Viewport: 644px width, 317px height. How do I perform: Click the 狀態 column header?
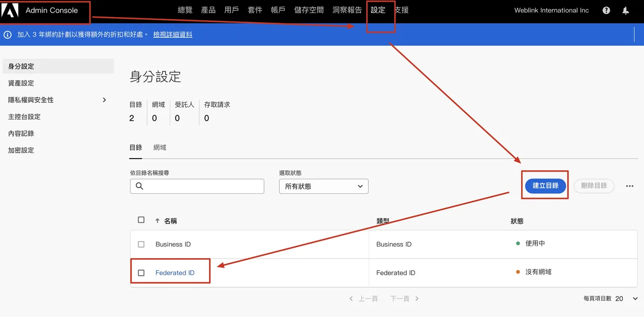pos(517,221)
